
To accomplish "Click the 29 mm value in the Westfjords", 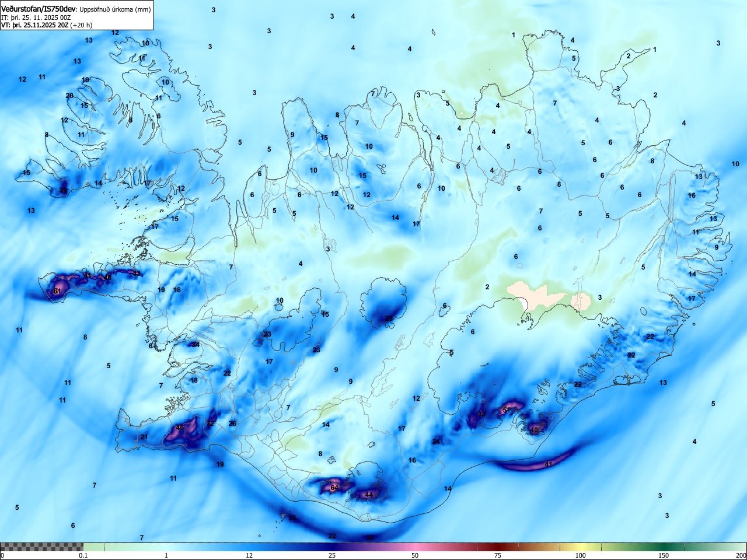I will (x=64, y=190).
